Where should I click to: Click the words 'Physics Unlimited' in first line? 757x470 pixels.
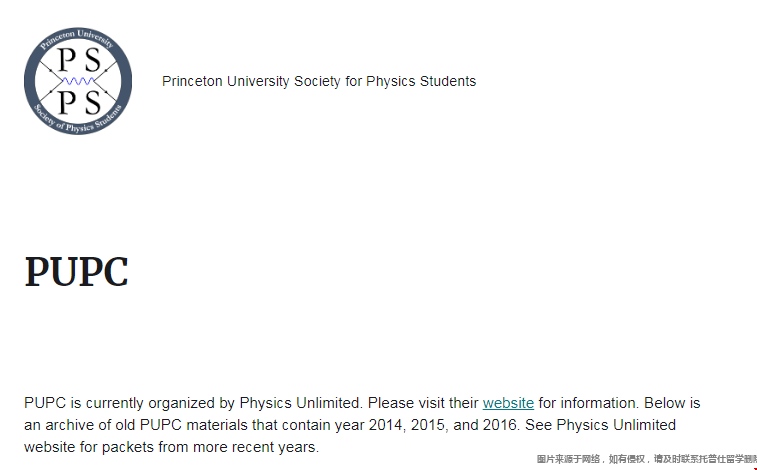coord(300,403)
